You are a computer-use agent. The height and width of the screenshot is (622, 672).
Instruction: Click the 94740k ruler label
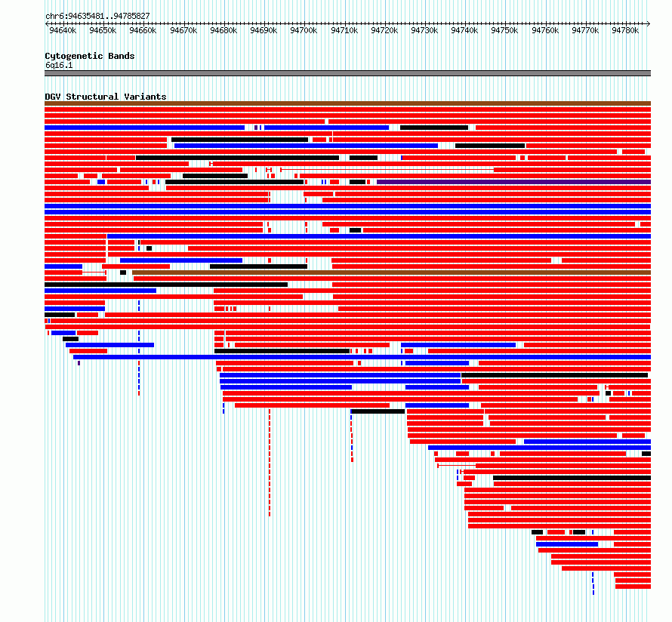(464, 30)
